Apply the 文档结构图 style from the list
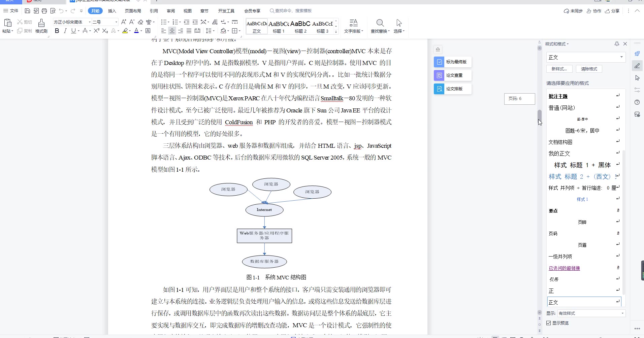Screen dimensions: 644x338 (x=584, y=142)
